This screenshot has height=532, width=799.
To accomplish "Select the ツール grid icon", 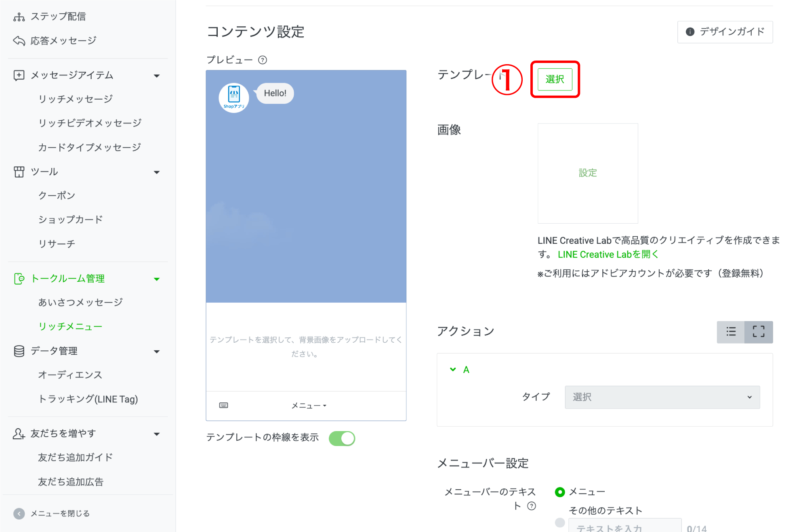I will [19, 172].
